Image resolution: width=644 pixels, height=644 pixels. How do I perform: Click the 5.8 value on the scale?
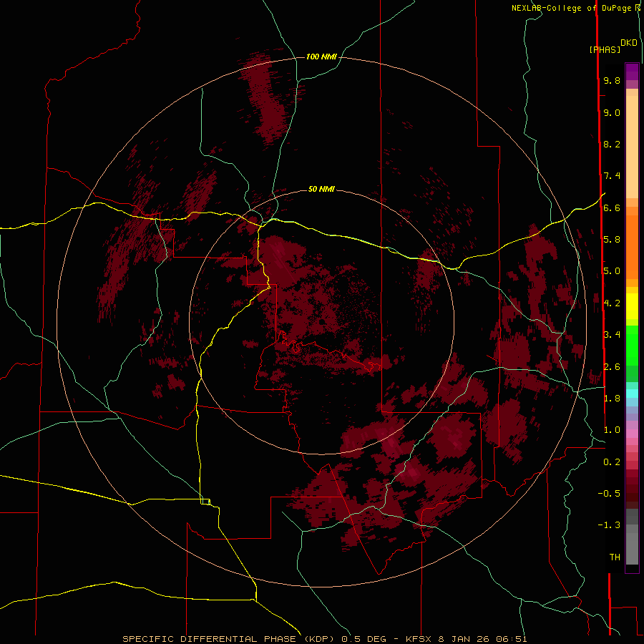click(x=612, y=240)
